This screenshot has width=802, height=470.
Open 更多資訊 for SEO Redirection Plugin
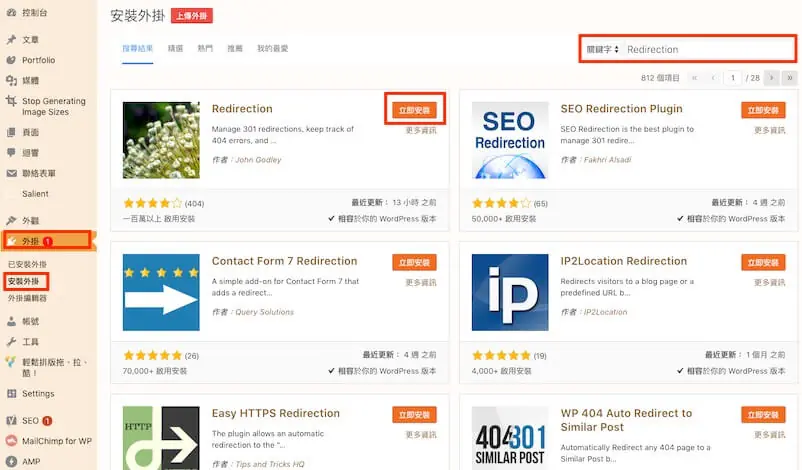(x=770, y=130)
